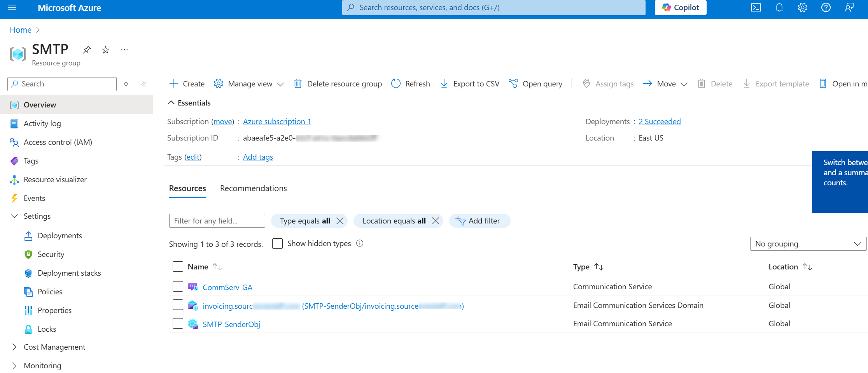The width and height of the screenshot is (868, 373).
Task: Open the more actions ellipsis next to SMTP
Action: click(x=124, y=49)
